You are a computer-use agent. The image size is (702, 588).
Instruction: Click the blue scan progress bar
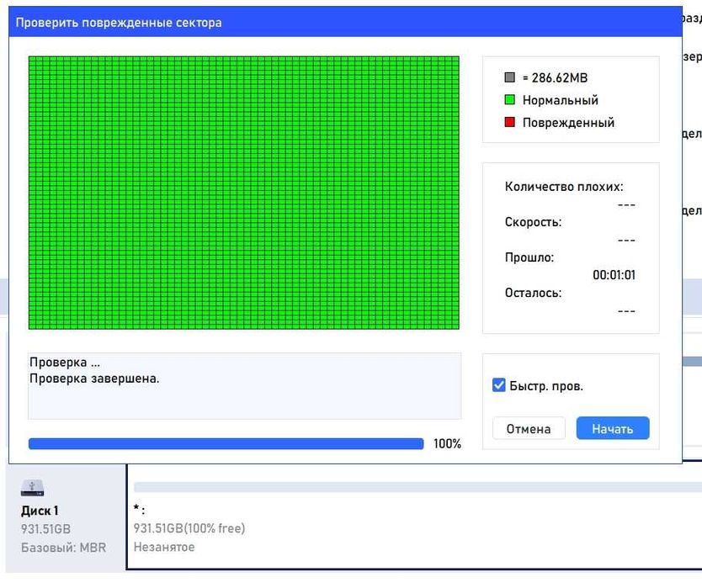(x=226, y=443)
